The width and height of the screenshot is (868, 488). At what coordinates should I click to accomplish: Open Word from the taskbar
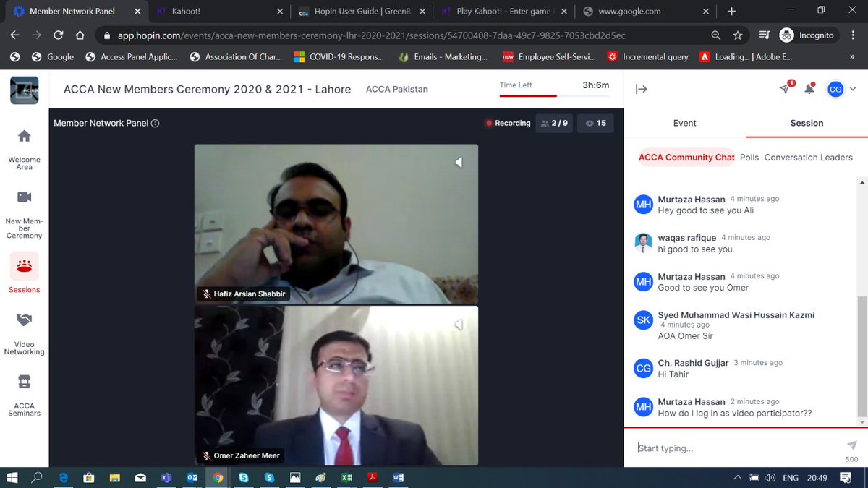(398, 477)
